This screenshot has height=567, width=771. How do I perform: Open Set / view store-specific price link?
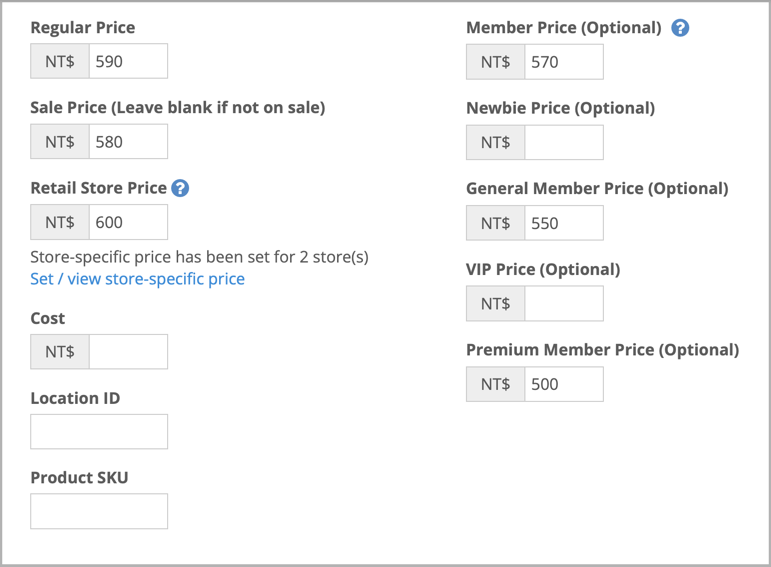137,279
